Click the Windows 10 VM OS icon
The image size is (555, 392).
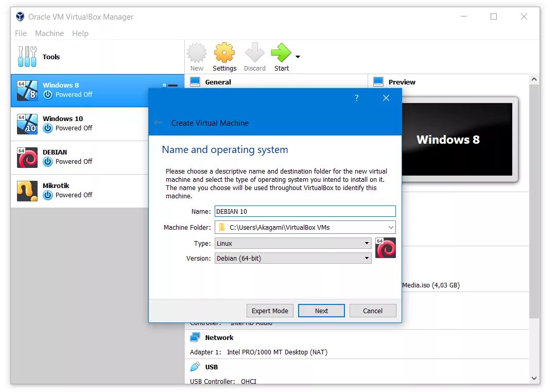coord(27,124)
